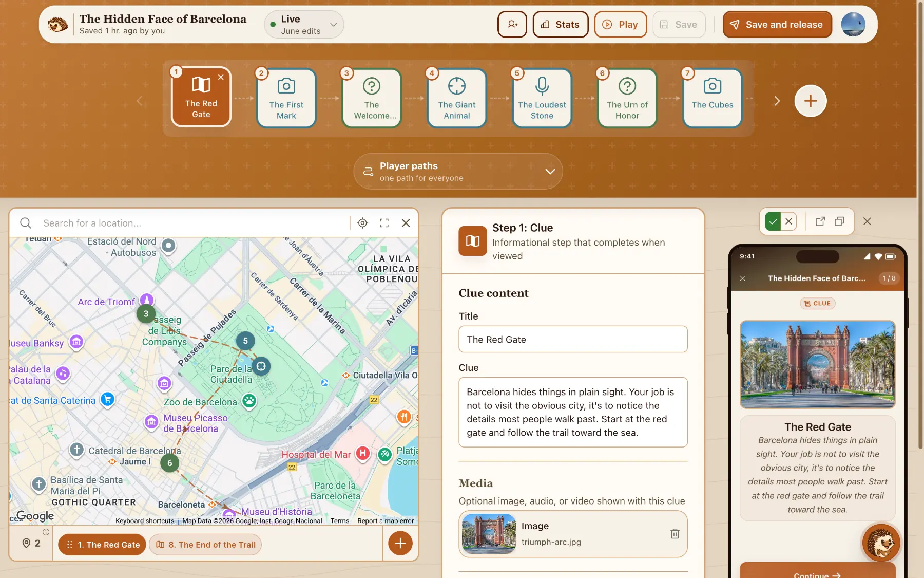Screen dimensions: 924x578
Task: Select step 1 The Red Gate card
Action: coord(201,98)
